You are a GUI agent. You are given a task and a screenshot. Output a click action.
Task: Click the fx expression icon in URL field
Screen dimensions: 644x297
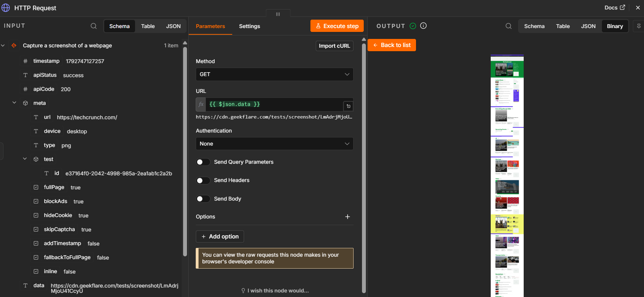point(201,104)
